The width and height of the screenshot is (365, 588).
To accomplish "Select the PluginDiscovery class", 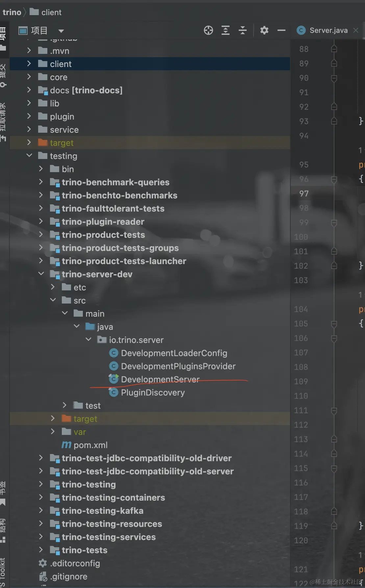I will tap(153, 393).
